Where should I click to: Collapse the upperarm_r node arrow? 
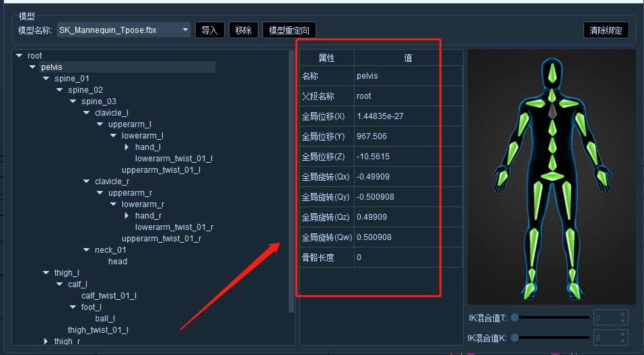coord(100,193)
